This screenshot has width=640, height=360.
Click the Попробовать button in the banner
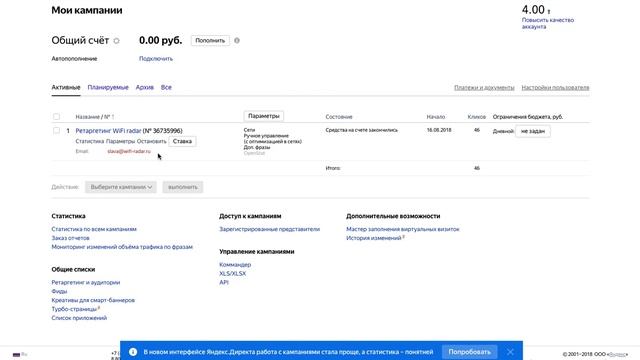point(469,351)
